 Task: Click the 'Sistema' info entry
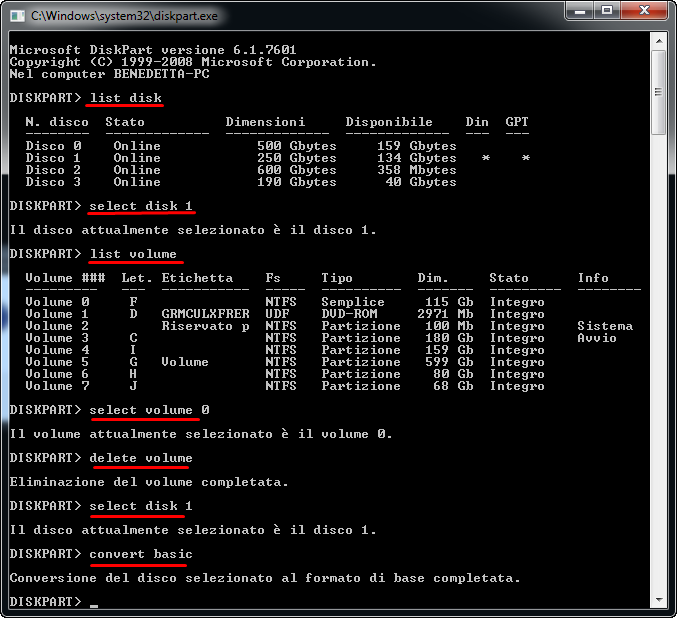[605, 326]
